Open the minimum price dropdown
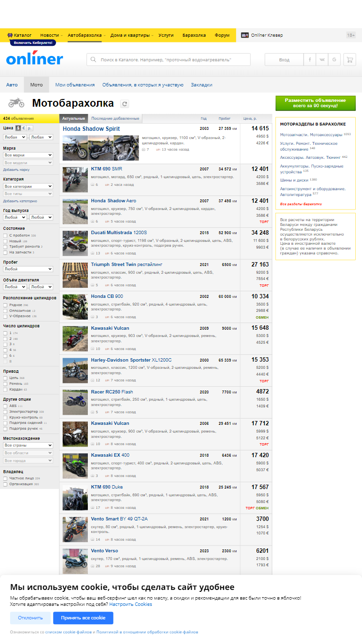The height and width of the screenshot is (644, 362). 14,137
